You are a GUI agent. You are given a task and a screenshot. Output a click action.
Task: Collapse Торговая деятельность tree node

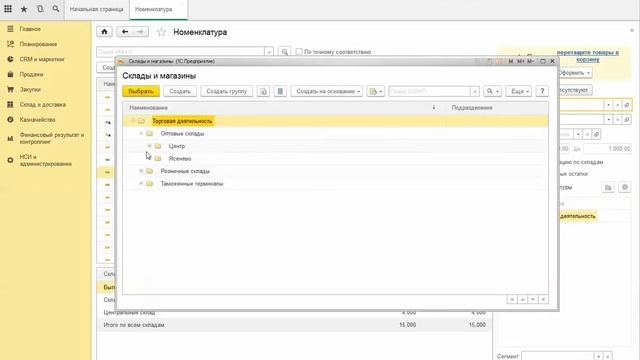(x=133, y=121)
